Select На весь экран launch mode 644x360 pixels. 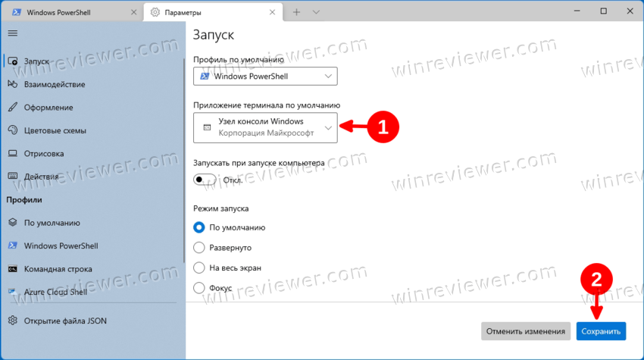(x=199, y=268)
